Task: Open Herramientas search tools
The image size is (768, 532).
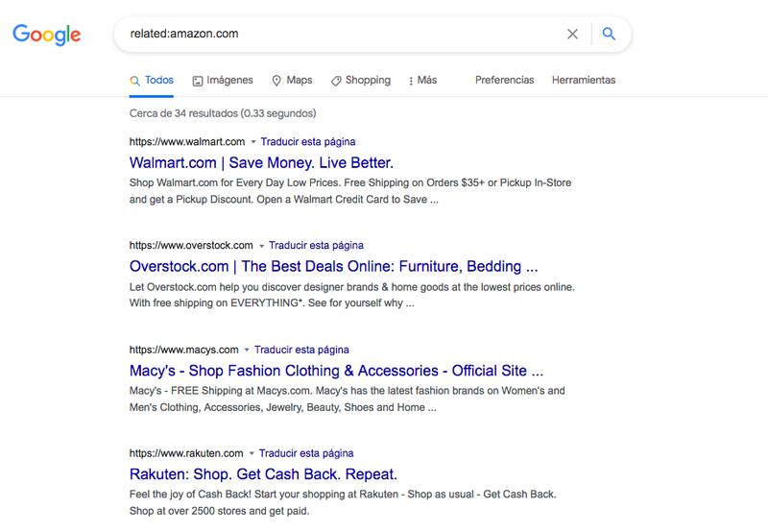Action: click(584, 81)
